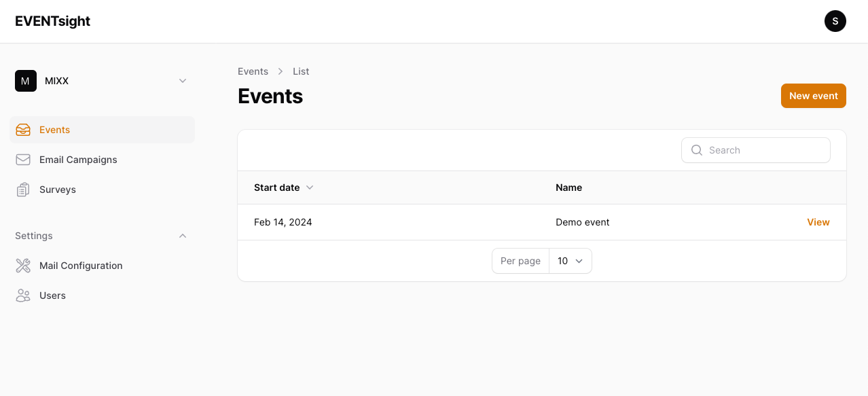Go to Events breadcrumb link

(x=253, y=71)
